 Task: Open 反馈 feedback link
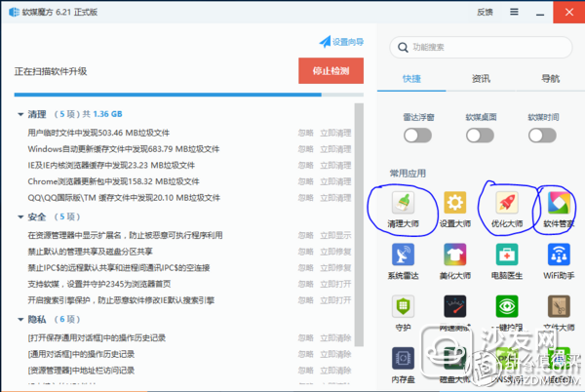pos(485,12)
